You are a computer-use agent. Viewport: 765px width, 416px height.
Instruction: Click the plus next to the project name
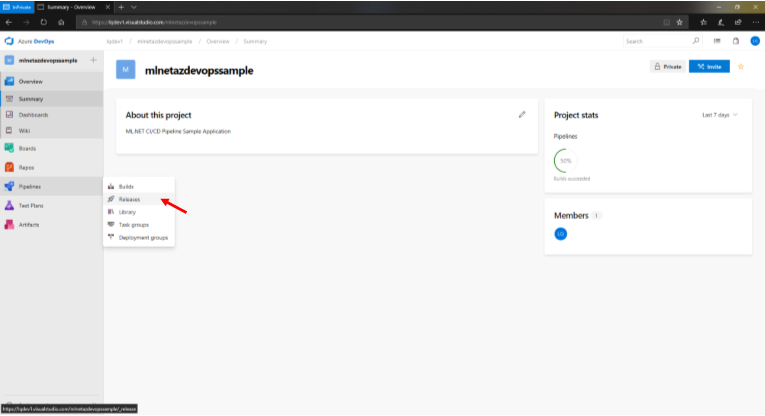[93, 61]
